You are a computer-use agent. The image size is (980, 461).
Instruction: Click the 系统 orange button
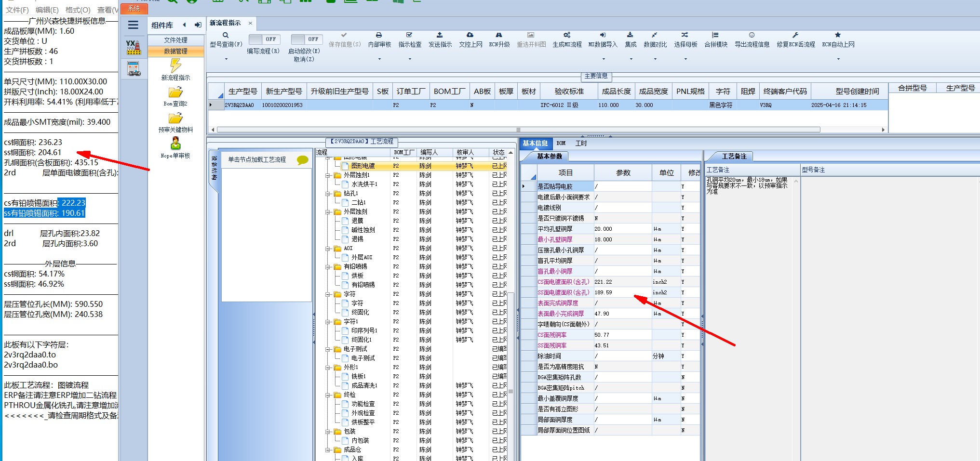click(134, 8)
